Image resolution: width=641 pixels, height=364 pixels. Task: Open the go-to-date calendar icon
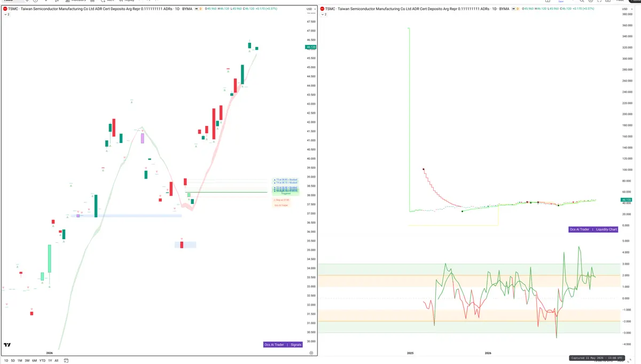[x=66, y=361]
